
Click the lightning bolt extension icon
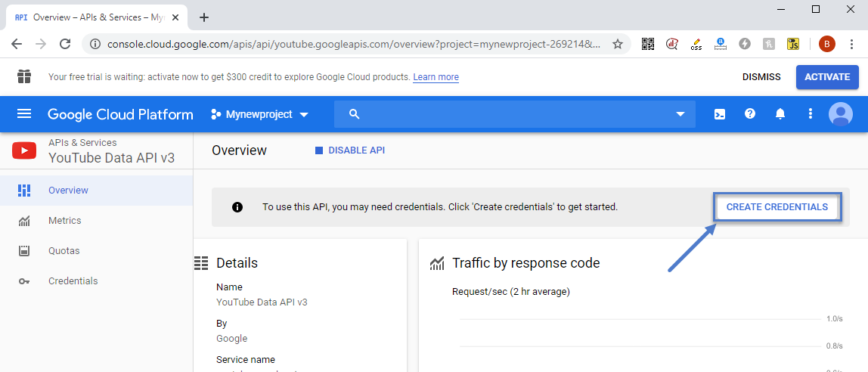[745, 44]
